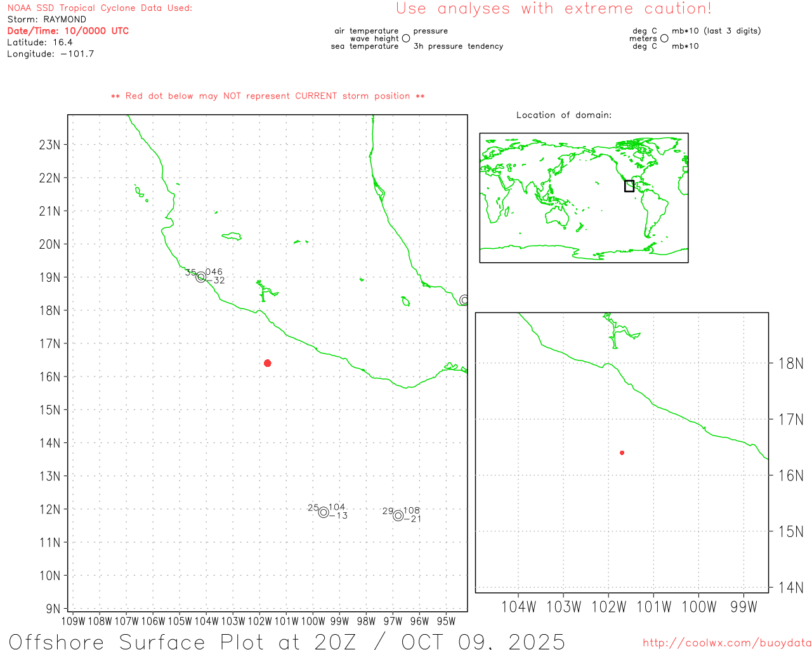
Task: Click the 'Location of domain:' label
Action: (x=564, y=115)
